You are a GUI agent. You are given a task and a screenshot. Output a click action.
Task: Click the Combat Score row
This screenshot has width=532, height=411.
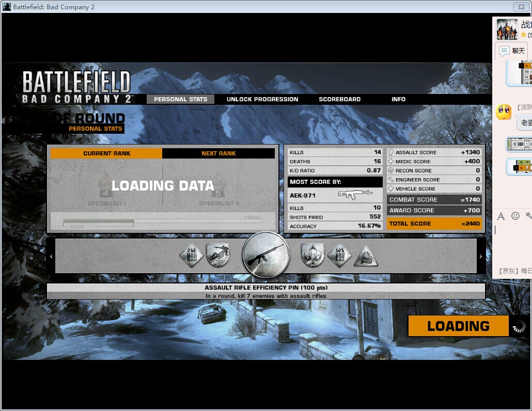tap(434, 200)
